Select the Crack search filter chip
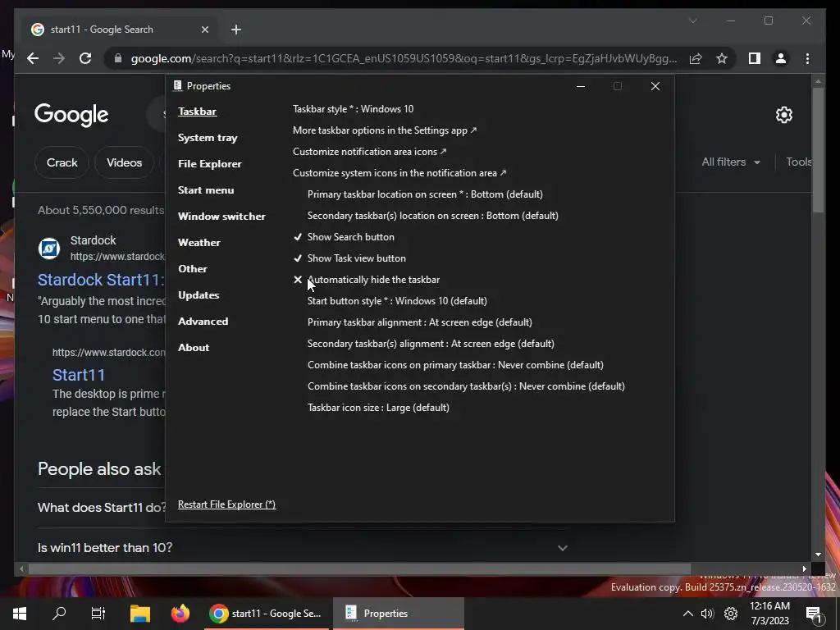 [x=62, y=162]
